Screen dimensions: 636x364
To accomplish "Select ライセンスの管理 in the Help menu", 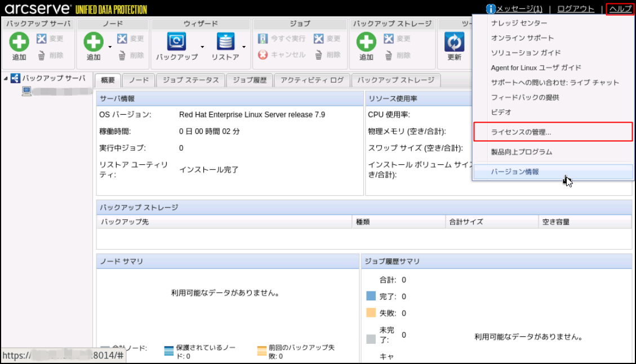I will coord(521,132).
